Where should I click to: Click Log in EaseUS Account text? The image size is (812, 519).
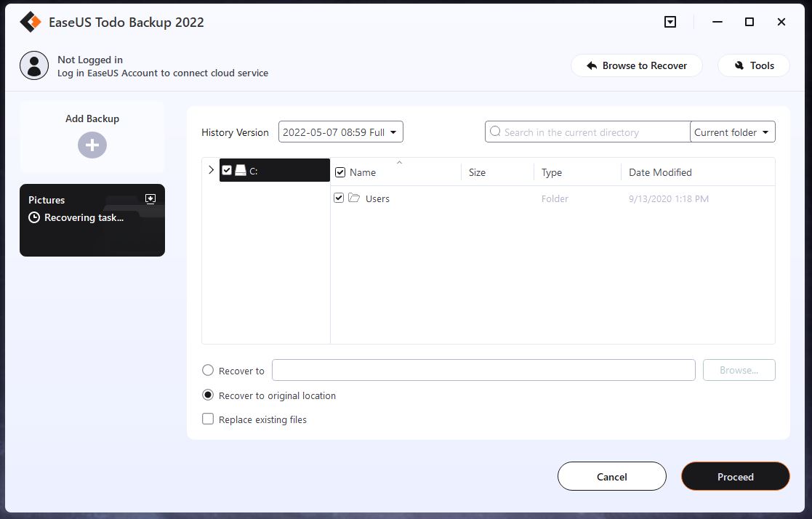[163, 73]
